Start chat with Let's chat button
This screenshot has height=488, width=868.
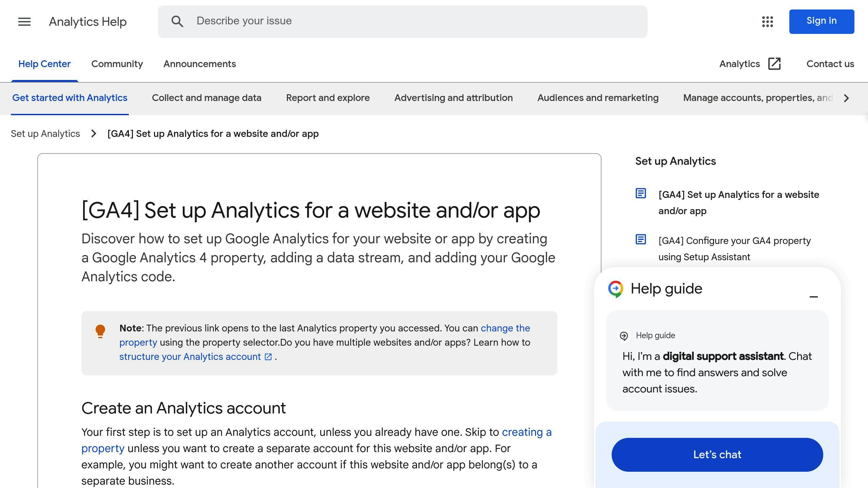(x=717, y=454)
